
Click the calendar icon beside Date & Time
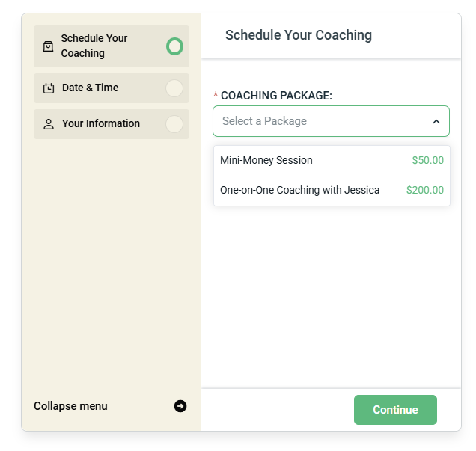49,88
